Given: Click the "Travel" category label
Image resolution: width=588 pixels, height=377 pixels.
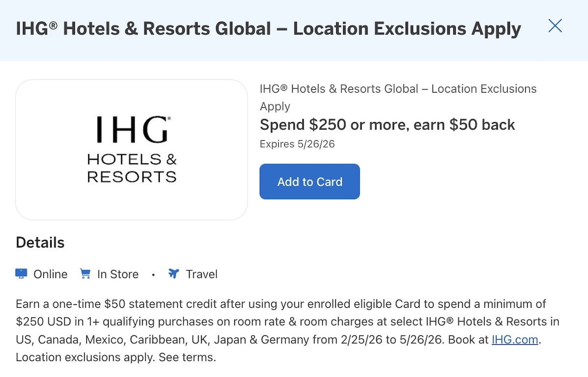Looking at the screenshot, I should tap(201, 274).
